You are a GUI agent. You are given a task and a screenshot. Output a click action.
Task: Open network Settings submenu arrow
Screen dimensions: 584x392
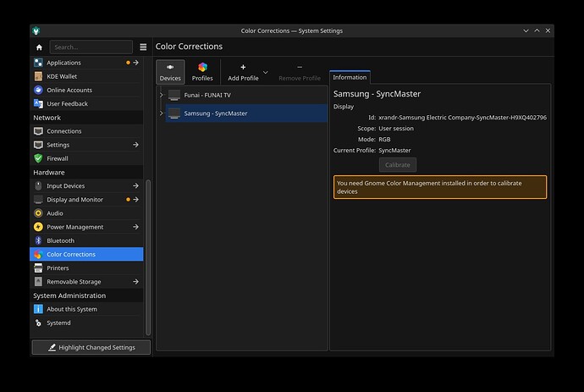click(x=136, y=145)
